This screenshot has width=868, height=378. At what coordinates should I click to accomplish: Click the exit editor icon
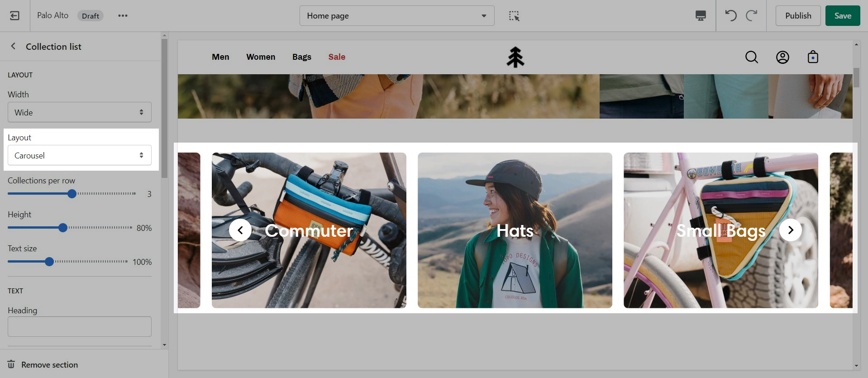[14, 16]
